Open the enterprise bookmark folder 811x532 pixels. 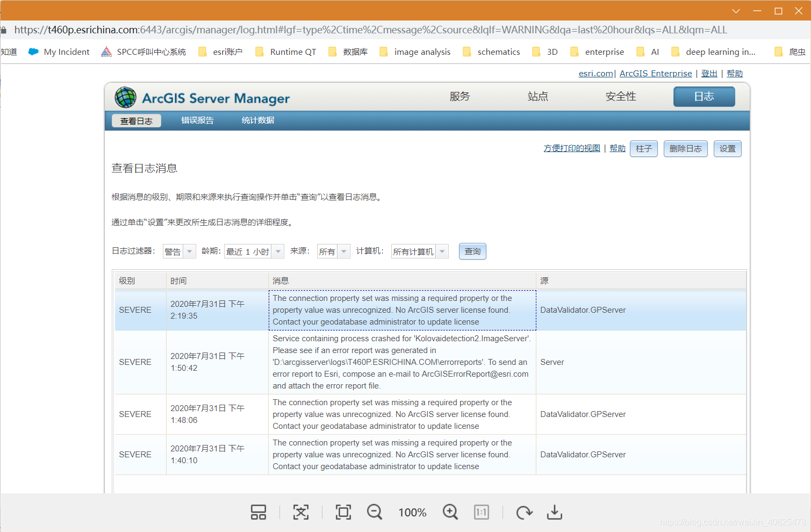point(597,52)
